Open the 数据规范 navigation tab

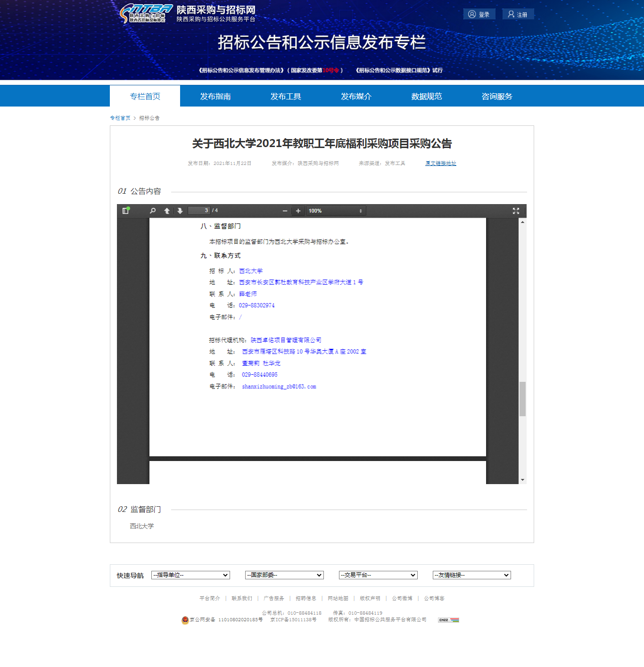(x=426, y=96)
